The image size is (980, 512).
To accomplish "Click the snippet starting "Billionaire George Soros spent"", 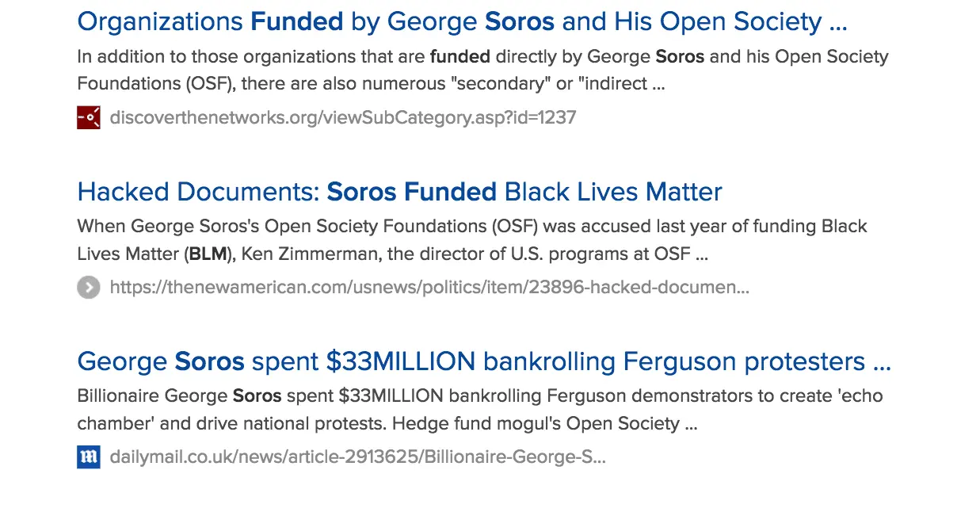I will pos(479,409).
